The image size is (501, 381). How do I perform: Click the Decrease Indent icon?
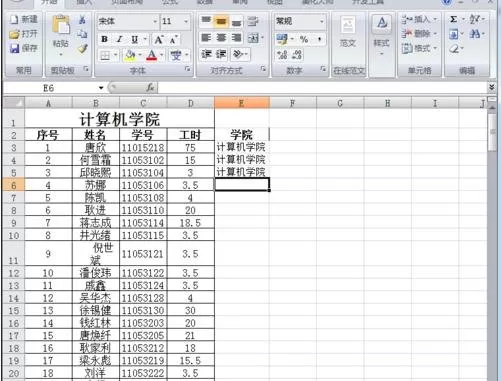[206, 54]
